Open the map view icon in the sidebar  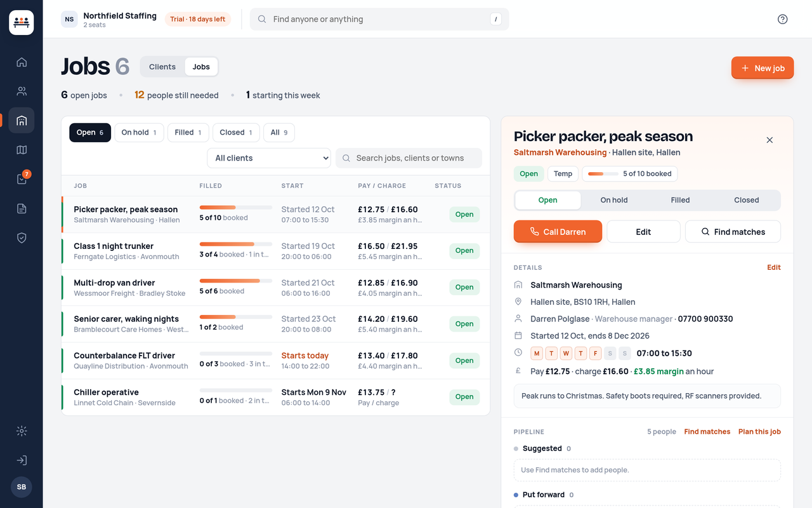click(x=22, y=150)
